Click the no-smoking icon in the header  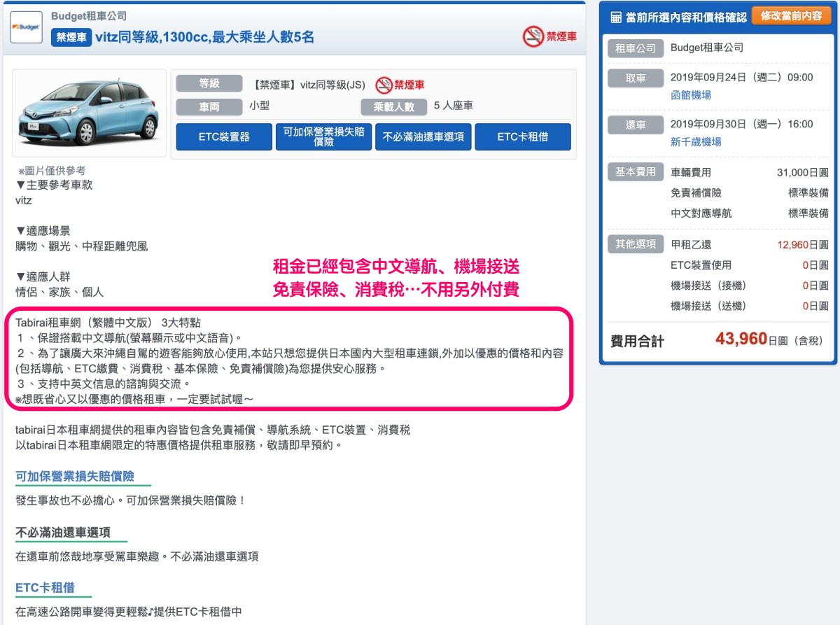pyautogui.click(x=533, y=36)
